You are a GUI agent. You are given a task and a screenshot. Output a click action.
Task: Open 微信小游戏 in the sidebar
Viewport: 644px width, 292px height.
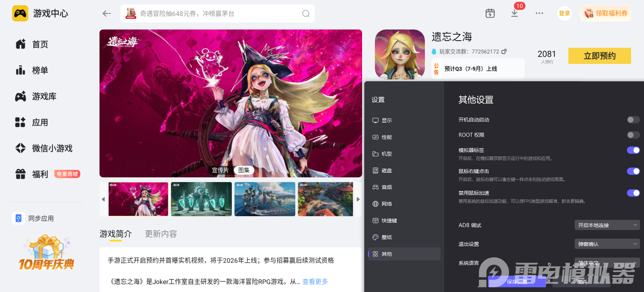(x=44, y=148)
